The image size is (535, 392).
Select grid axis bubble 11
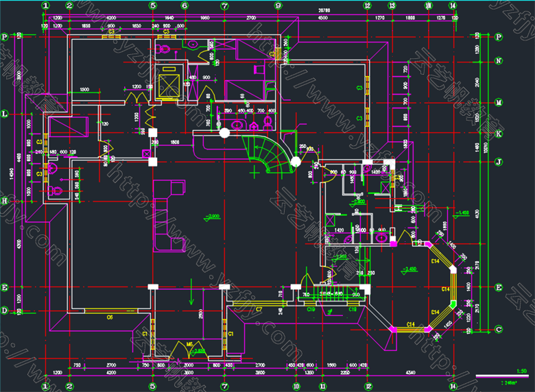click(322, 387)
